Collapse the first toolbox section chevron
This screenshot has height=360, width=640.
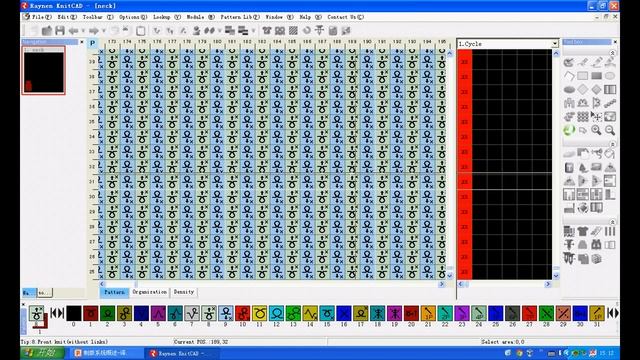click(612, 53)
